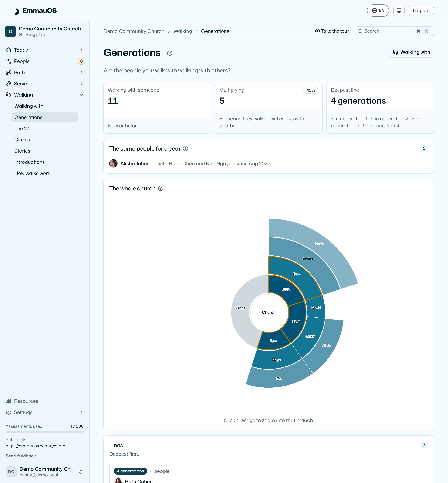Click Alisha Johnson's avatar thumbnail
The width and height of the screenshot is (448, 483).
[x=113, y=163]
